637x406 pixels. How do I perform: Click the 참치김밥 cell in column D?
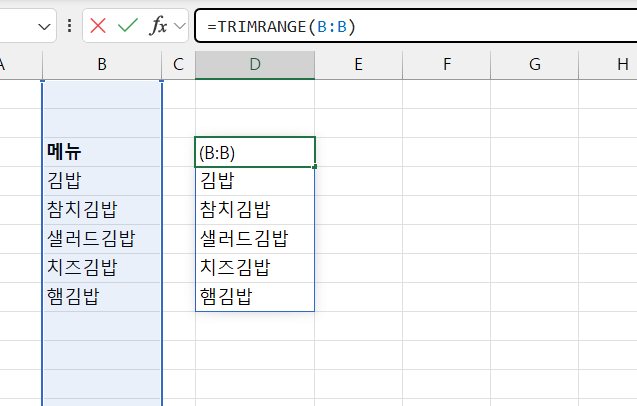click(x=255, y=210)
